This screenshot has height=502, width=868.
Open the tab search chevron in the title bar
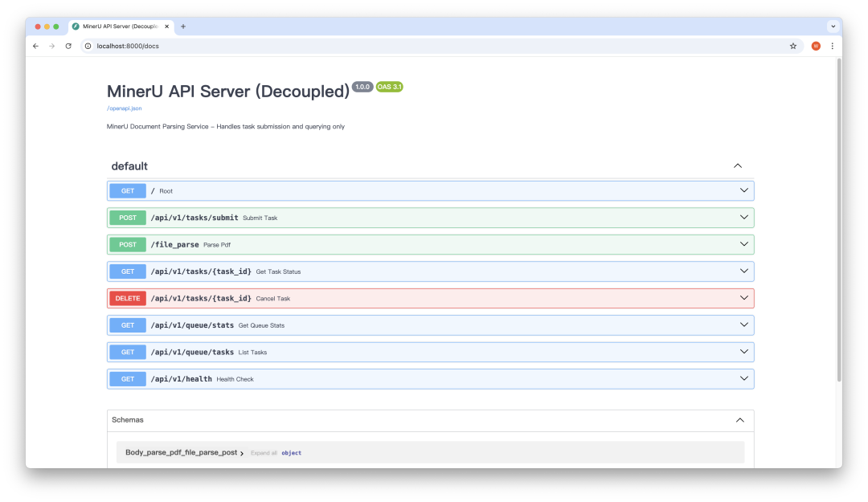click(833, 26)
